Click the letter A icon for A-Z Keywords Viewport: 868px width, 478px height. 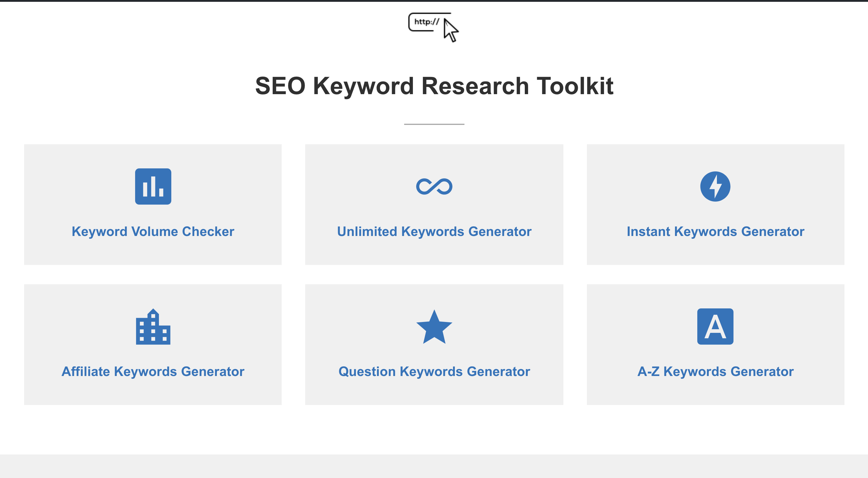pos(715,326)
